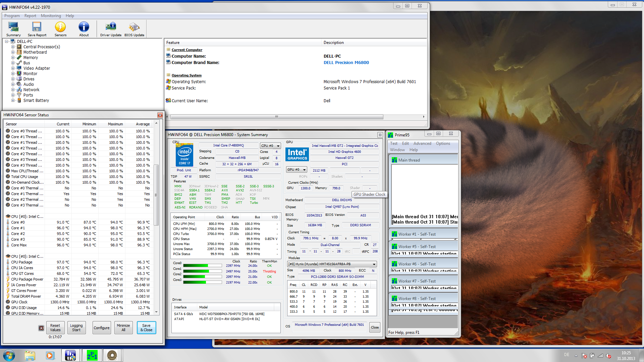Click the Reset Values button
This screenshot has width=644, height=362.
tap(55, 328)
